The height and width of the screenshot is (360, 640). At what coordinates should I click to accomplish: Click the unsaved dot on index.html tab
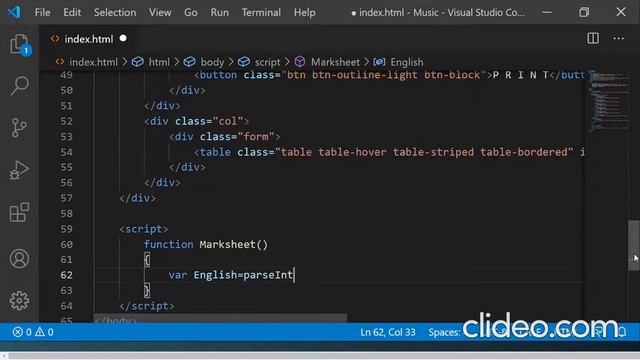pyautogui.click(x=123, y=38)
